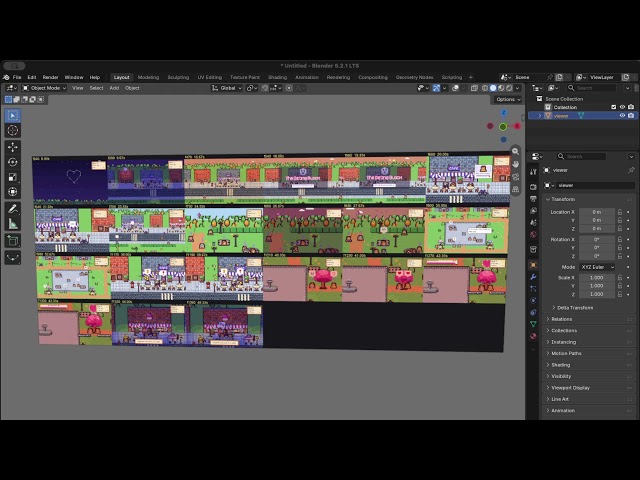
Task: Select material preview shading mode
Action: [x=501, y=88]
